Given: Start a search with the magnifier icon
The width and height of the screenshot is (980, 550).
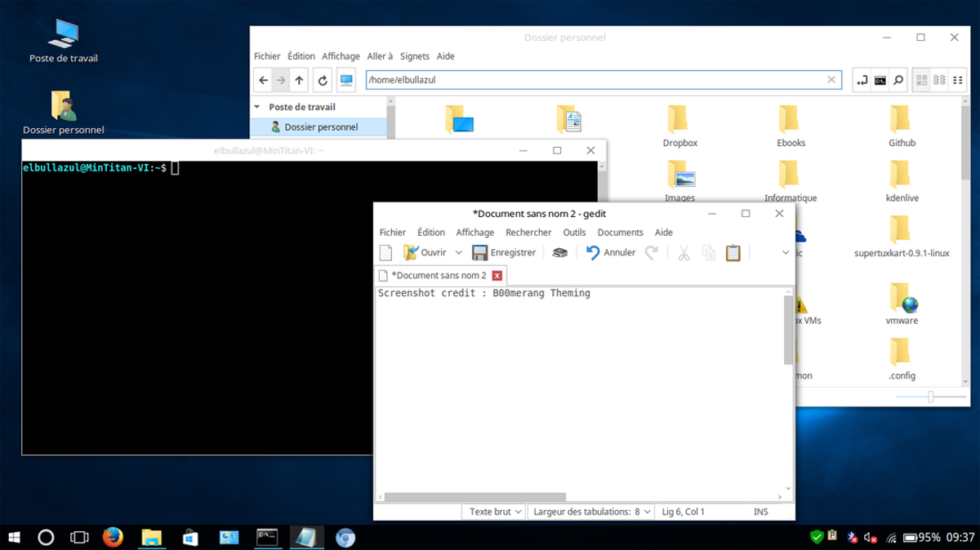Looking at the screenshot, I should pos(898,80).
